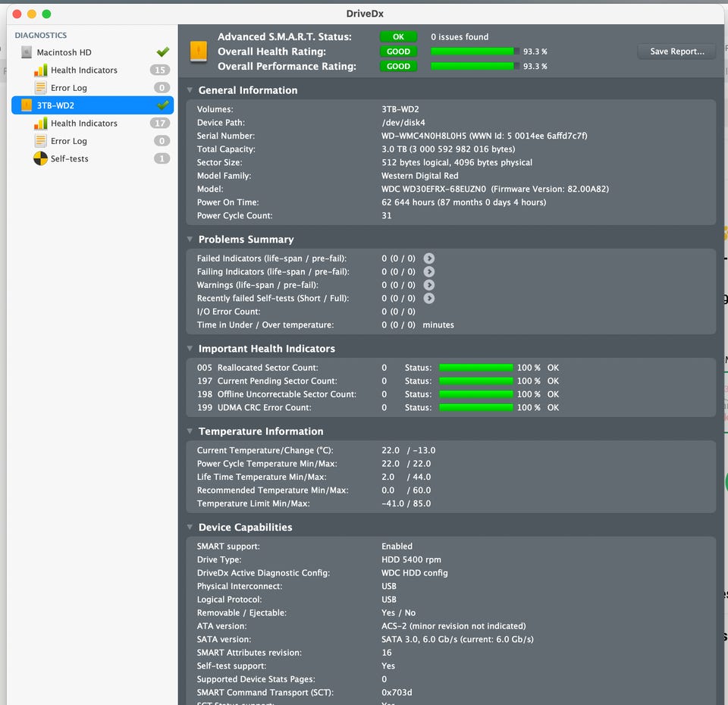Click the Macintosh HD green checkmark

coord(163,52)
